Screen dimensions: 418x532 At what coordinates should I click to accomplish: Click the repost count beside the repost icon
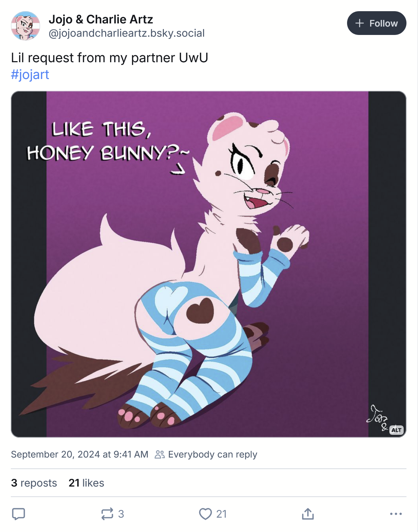(121, 514)
